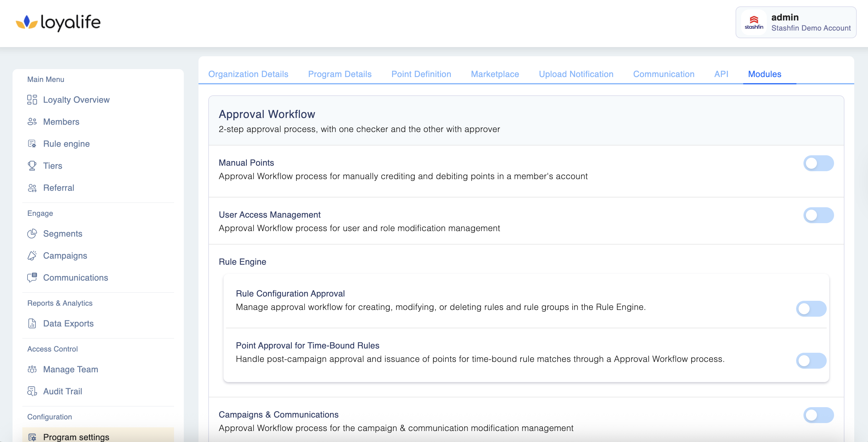Open the Upload Notification tab
868x442 pixels.
click(x=576, y=74)
